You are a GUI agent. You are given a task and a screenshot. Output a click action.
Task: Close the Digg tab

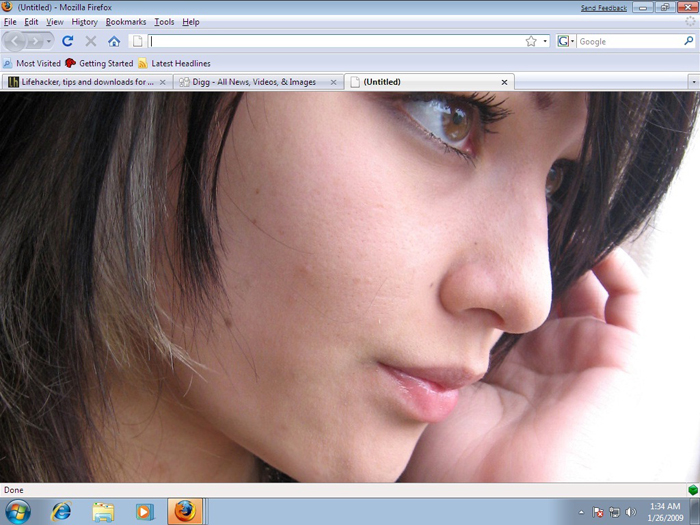click(333, 82)
